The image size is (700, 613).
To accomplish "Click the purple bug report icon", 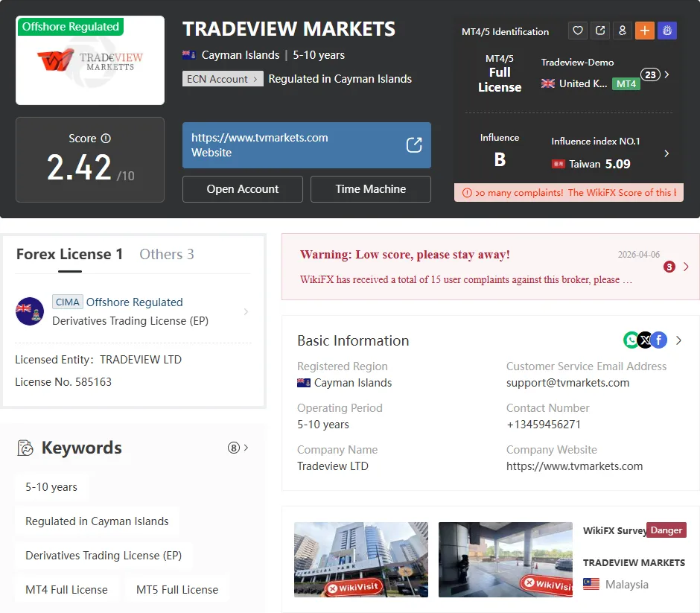I will 667,31.
